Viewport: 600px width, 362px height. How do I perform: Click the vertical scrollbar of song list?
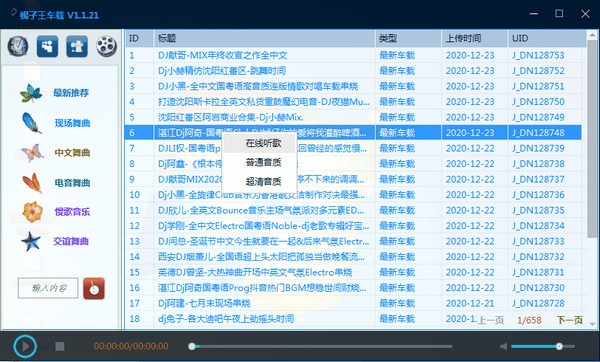coord(592,138)
